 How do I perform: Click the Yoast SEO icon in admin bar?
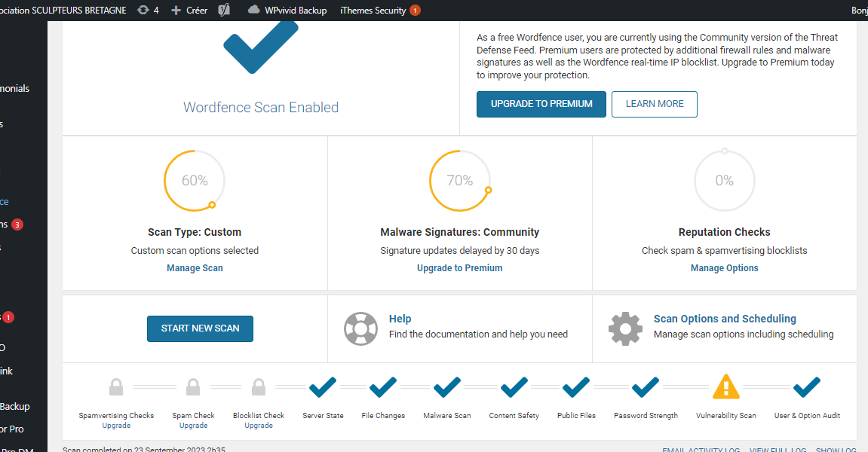click(x=224, y=11)
